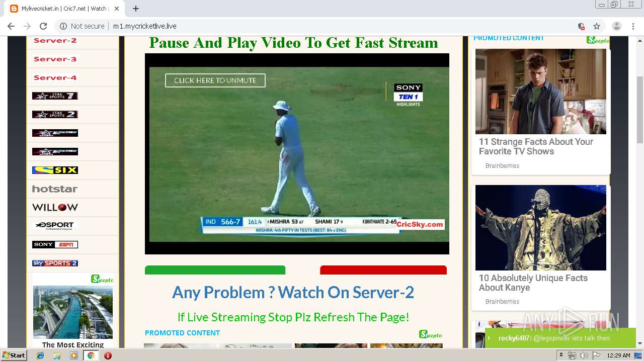The width and height of the screenshot is (644, 362).
Task: Open the Action Center flag icon
Action: (596, 355)
